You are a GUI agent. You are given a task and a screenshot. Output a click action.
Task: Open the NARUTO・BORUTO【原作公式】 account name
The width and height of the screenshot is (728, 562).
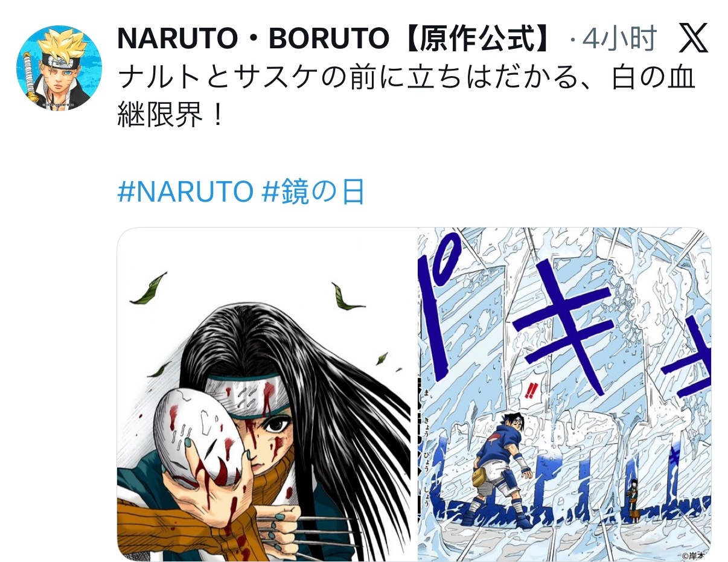336,40
